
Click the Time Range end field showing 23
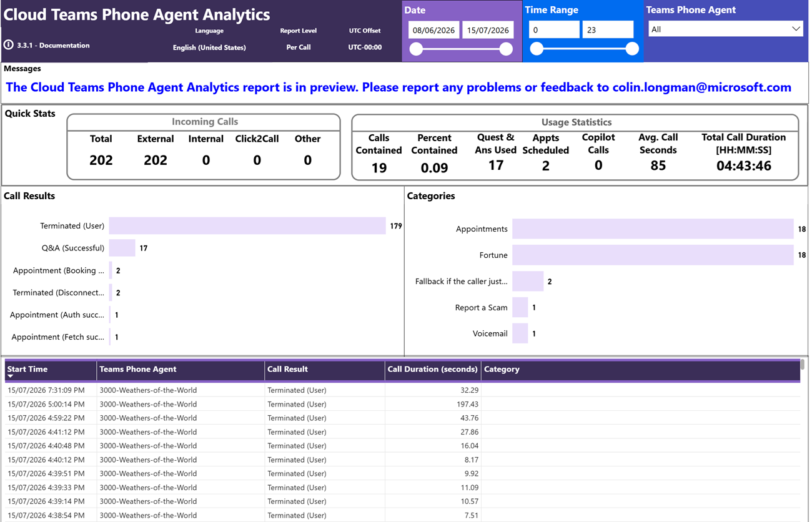coord(608,30)
